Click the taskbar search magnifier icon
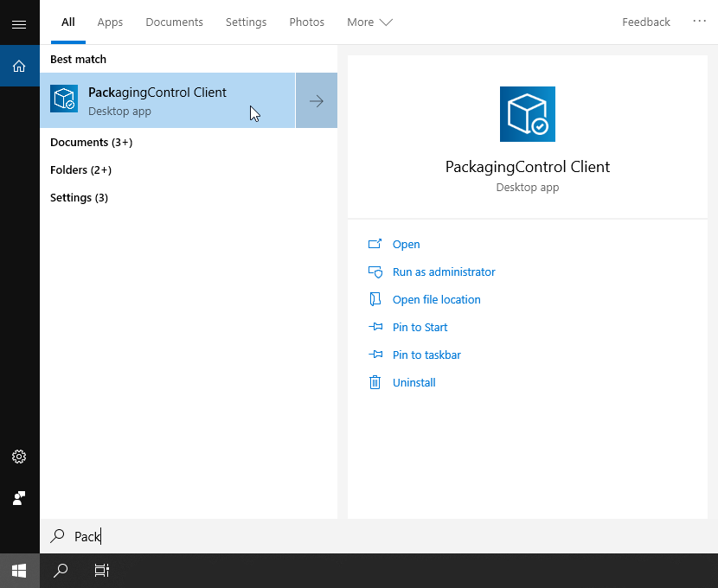Image resolution: width=718 pixels, height=588 pixels. (61, 571)
